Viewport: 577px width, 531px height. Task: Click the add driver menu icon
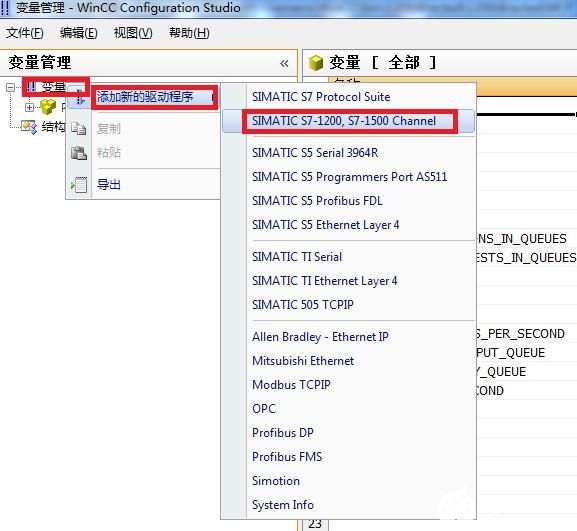[79, 97]
